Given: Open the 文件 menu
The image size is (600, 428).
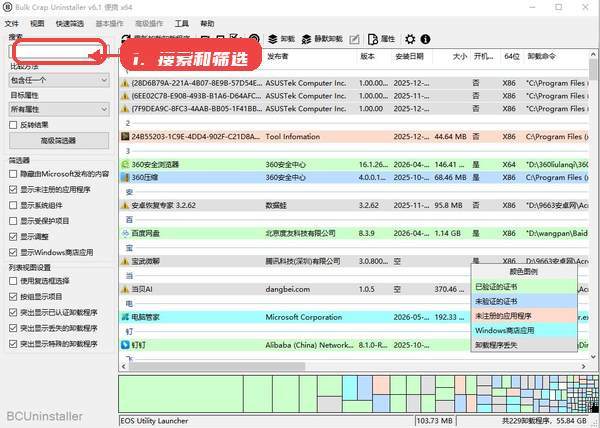Looking at the screenshot, I should [x=11, y=24].
